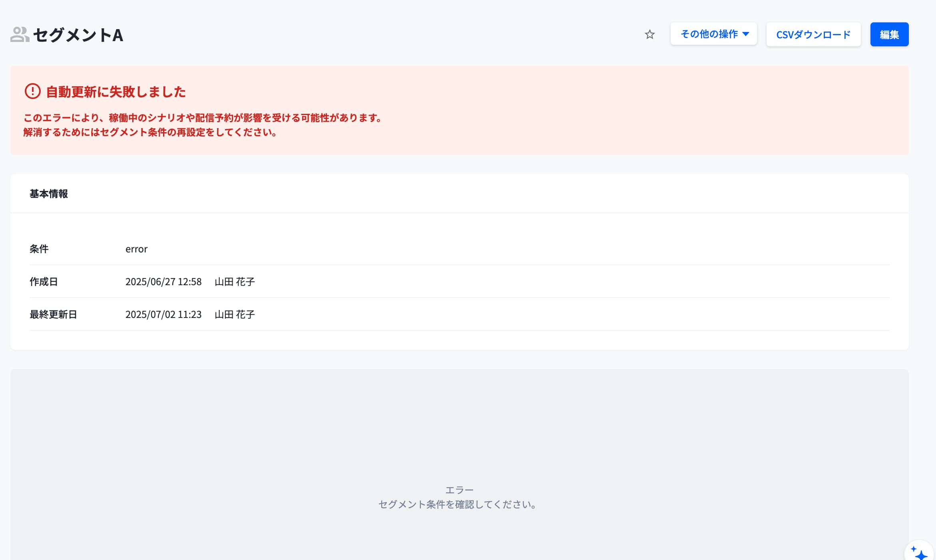
Task: Click the セグメントA page title
Action: point(78,35)
